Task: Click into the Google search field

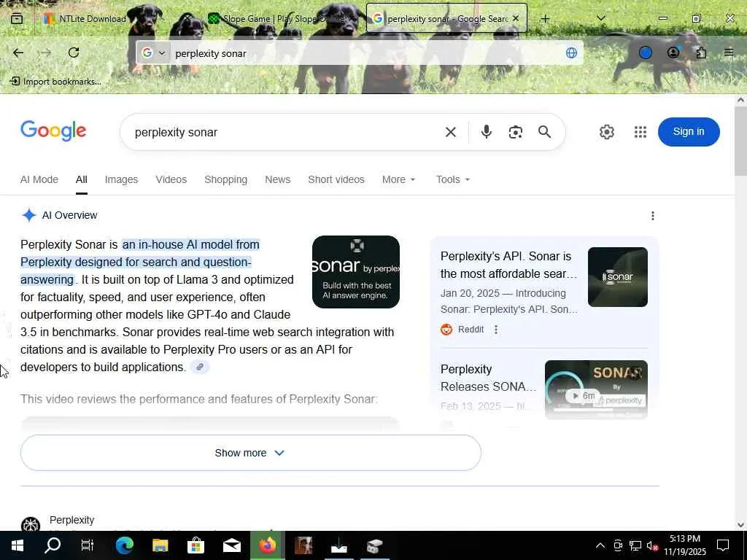Action: (x=286, y=132)
